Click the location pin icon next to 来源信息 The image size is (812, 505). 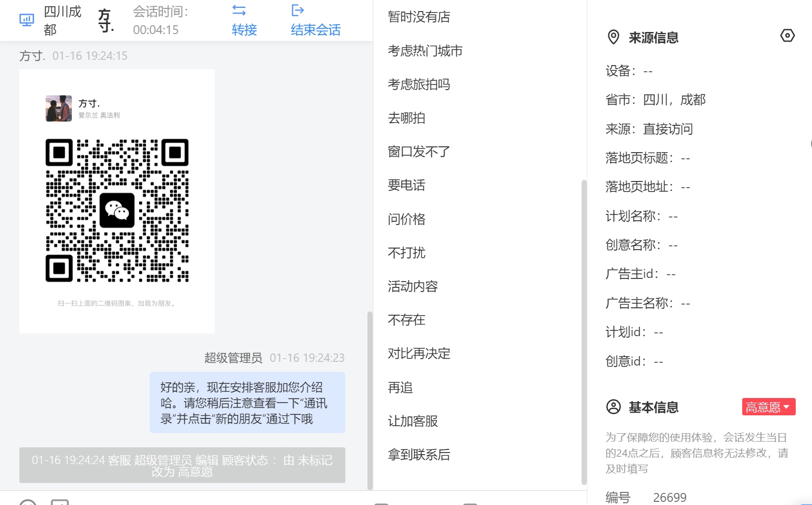[613, 37]
